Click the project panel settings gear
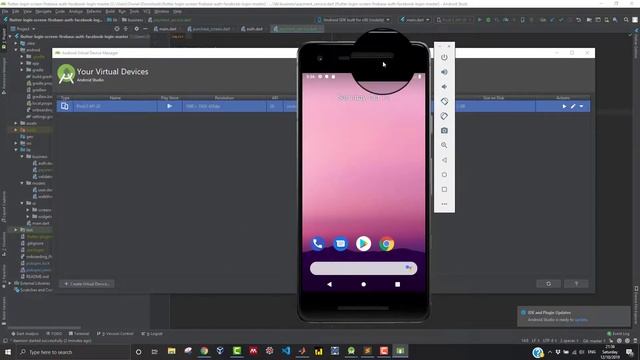This screenshot has width=640, height=360. coord(136,29)
